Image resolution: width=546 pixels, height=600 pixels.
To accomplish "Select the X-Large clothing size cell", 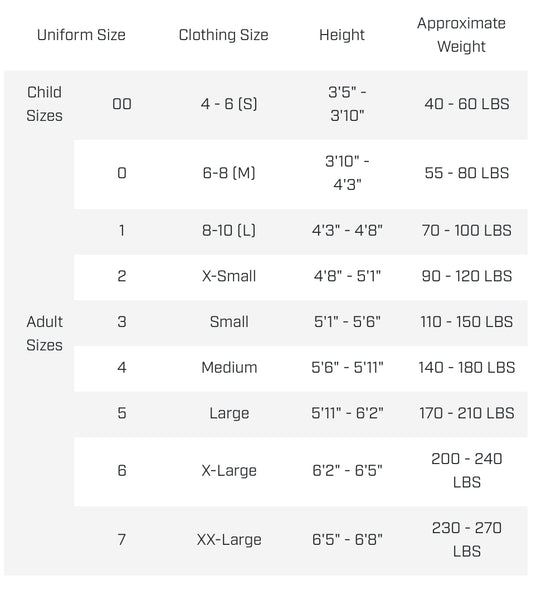I will pyautogui.click(x=229, y=471).
